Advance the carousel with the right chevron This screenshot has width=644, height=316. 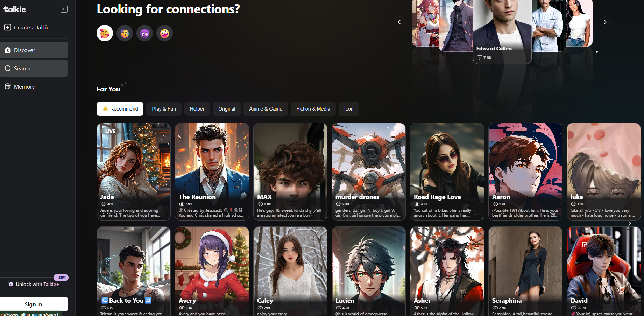point(605,22)
